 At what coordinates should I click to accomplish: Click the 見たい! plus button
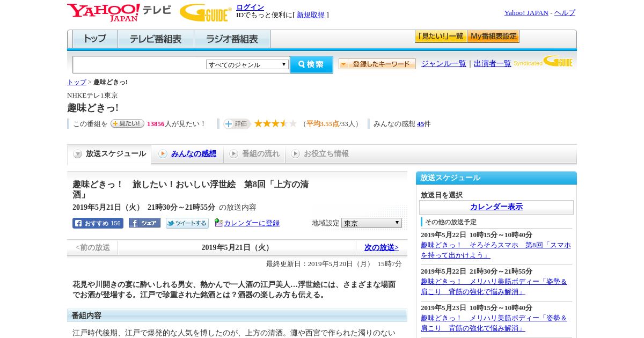[127, 123]
